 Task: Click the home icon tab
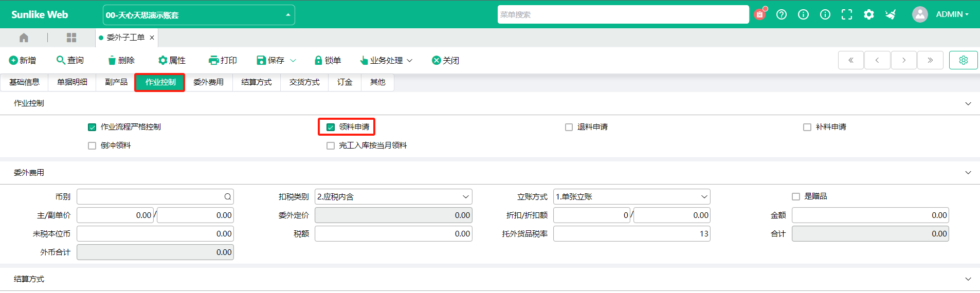pyautogui.click(x=24, y=38)
